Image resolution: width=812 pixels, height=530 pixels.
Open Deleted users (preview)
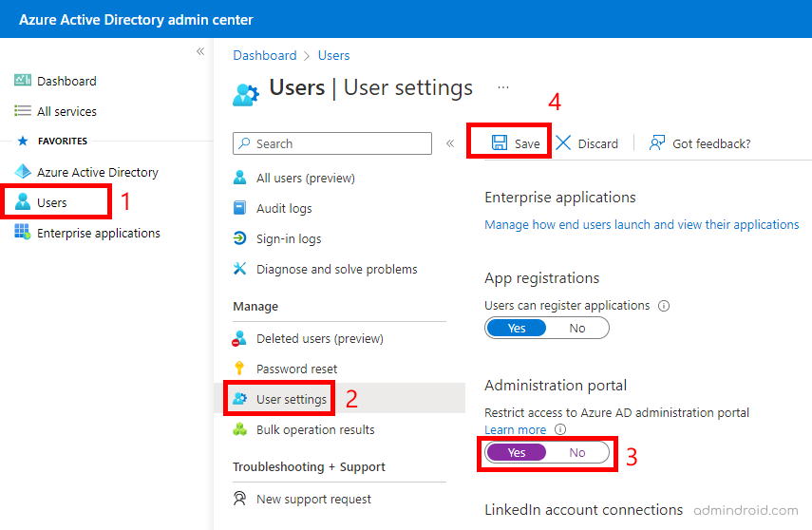coord(319,339)
